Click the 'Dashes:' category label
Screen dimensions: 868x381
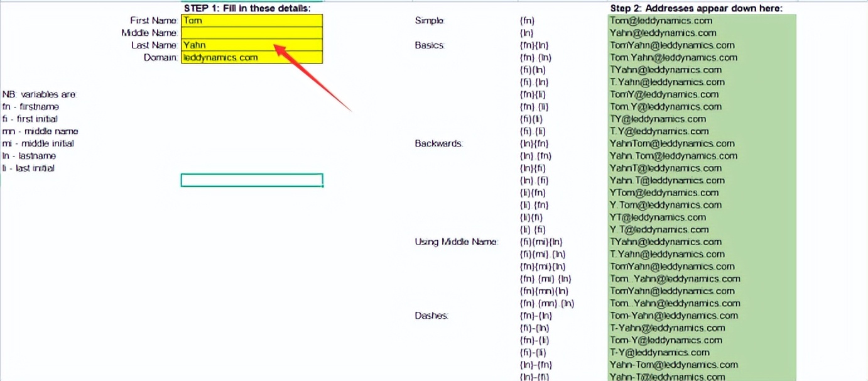click(x=431, y=316)
